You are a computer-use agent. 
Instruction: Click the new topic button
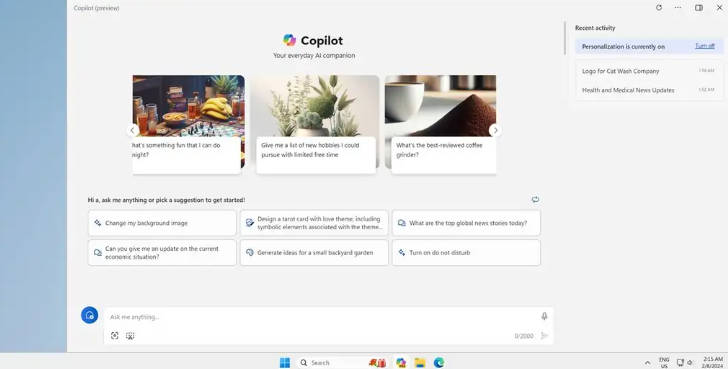(x=90, y=315)
